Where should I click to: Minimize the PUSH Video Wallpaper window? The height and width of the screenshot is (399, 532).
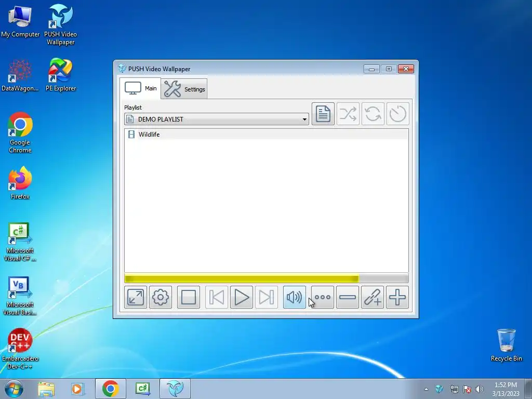(371, 69)
